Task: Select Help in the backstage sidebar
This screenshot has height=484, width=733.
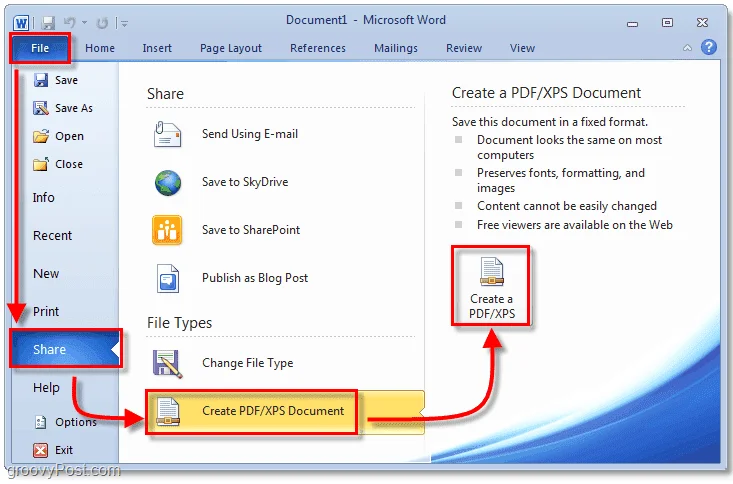Action: tap(46, 388)
